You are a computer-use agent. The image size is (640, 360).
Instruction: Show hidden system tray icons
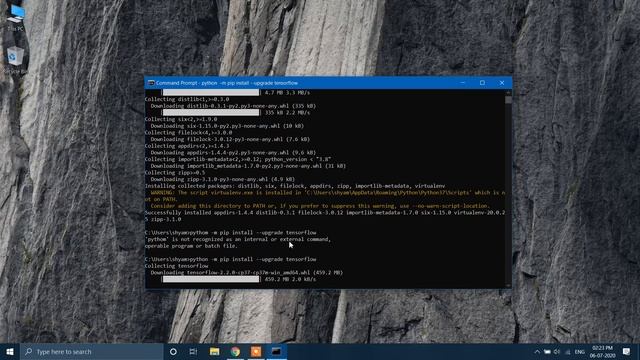(x=537, y=352)
